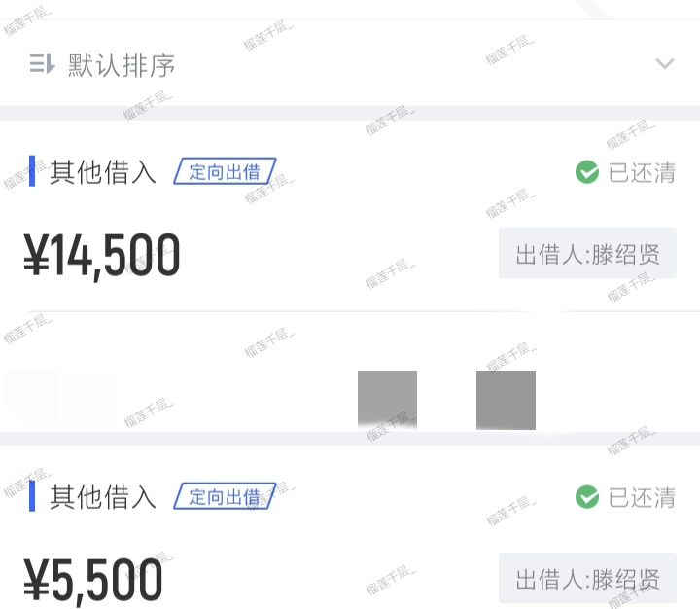700x609 pixels.
Task: Click green checkmark icon on ¥14,500 loan
Action: [x=587, y=172]
